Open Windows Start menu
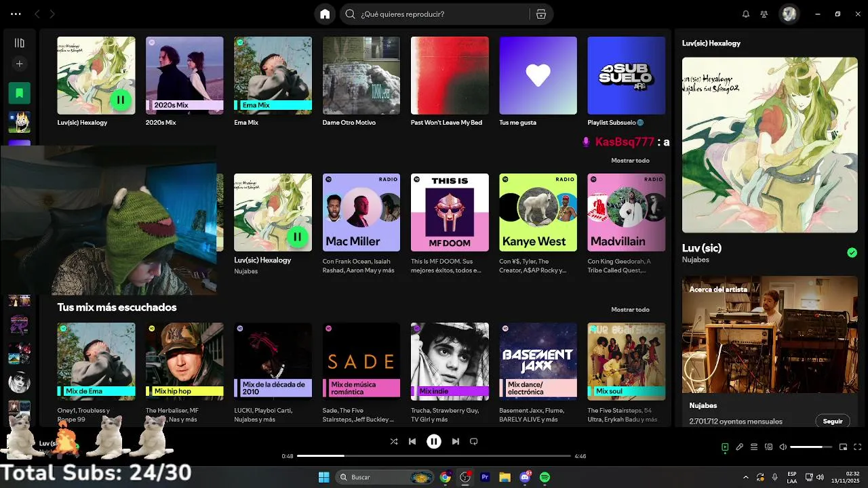This screenshot has height=488, width=868. [323, 477]
